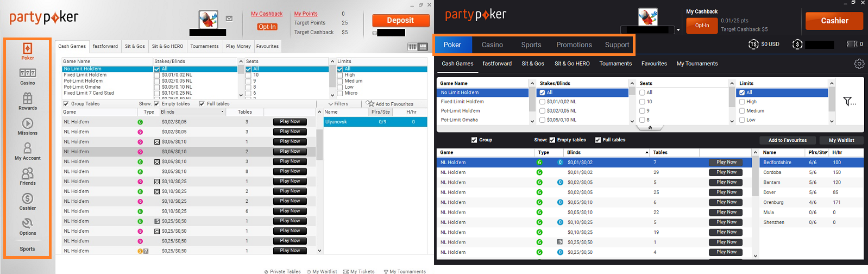Toggle Group Tables checkbox in light window
Image resolution: width=868 pixels, height=274 pixels.
pos(66,103)
